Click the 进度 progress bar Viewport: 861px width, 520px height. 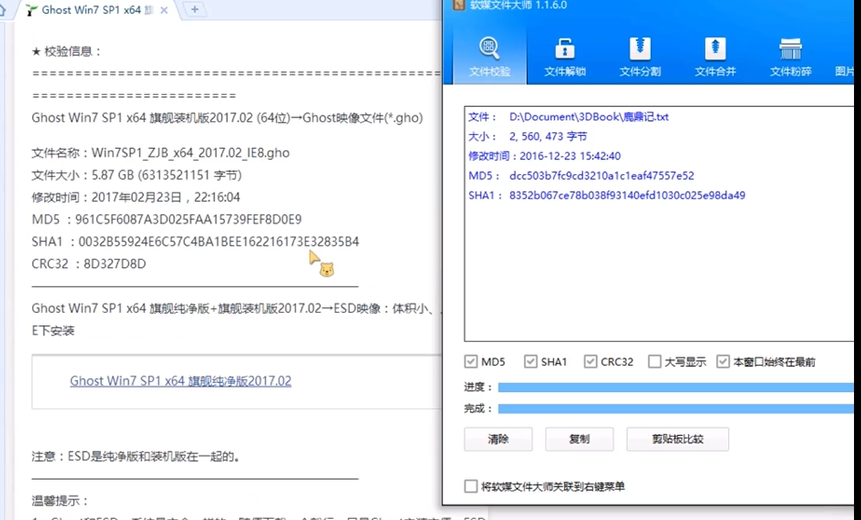pyautogui.click(x=675, y=388)
